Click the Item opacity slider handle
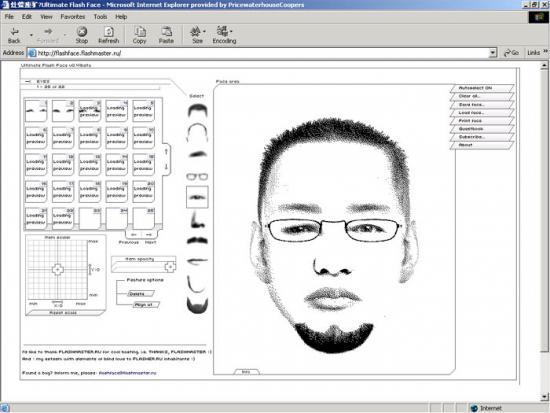 coord(170,267)
